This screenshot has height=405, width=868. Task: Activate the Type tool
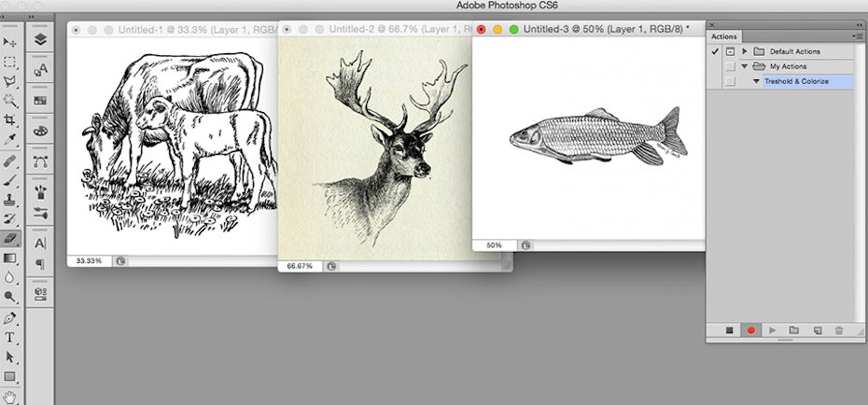tap(10, 337)
